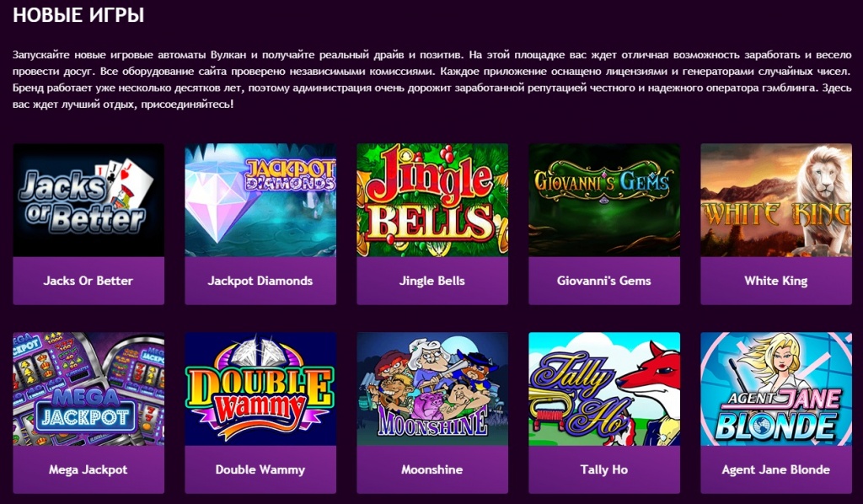Open the Mega Jackpot slot image
863x504 pixels.
coord(88,389)
